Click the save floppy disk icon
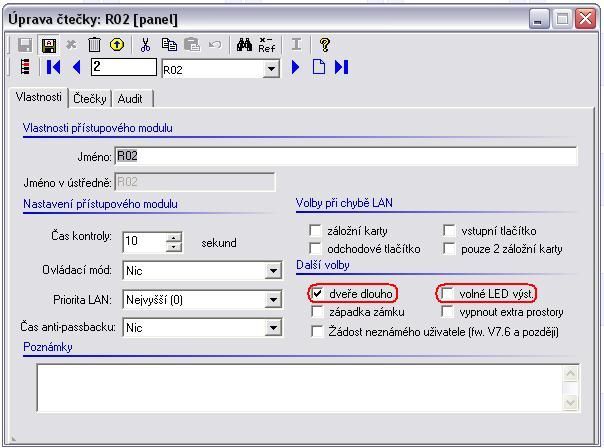This screenshot has height=448, width=604. click(48, 45)
